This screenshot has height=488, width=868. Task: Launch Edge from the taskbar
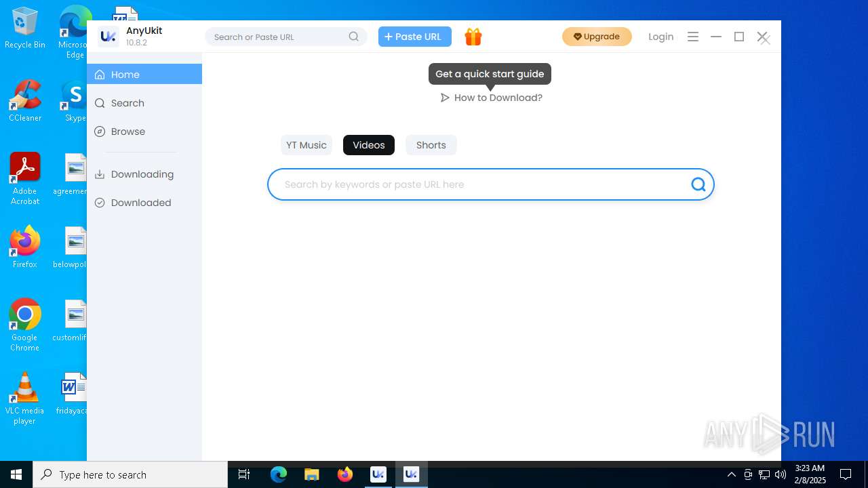coord(279,474)
